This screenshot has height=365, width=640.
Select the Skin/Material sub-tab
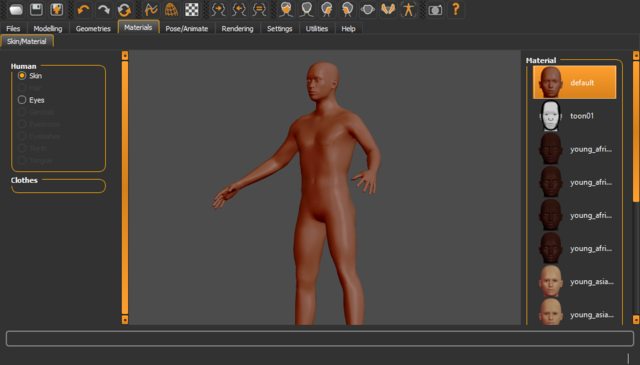[x=27, y=41]
